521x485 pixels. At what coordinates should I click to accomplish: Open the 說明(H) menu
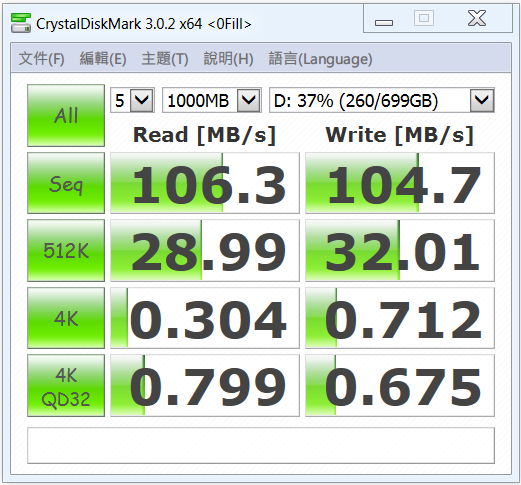(x=228, y=59)
